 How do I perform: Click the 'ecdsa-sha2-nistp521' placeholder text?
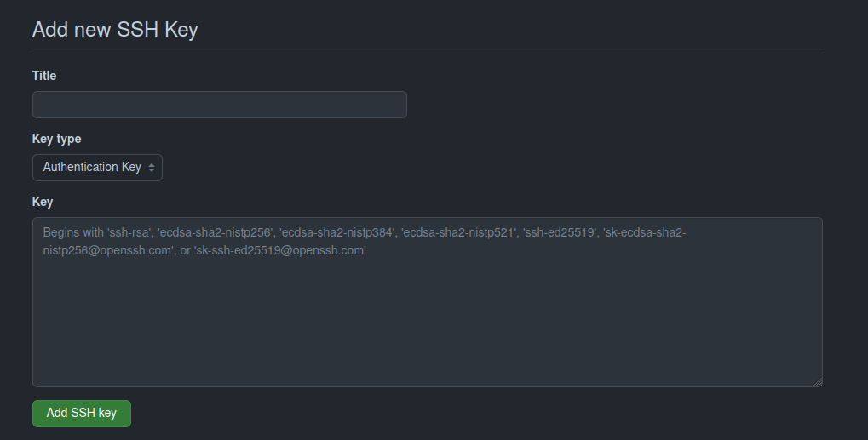point(458,232)
